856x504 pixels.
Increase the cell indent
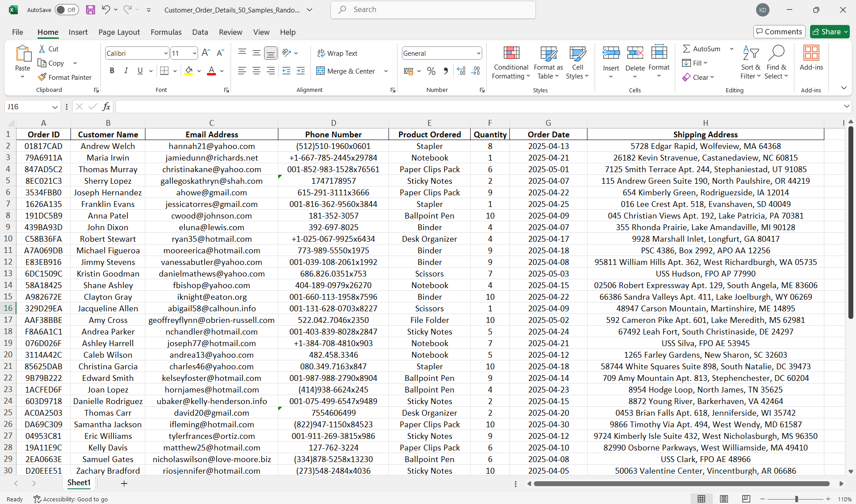(301, 71)
